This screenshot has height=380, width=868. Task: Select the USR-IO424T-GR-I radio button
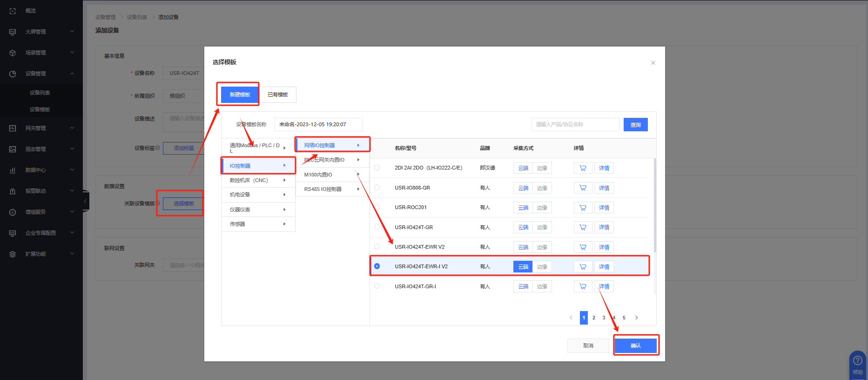[377, 286]
